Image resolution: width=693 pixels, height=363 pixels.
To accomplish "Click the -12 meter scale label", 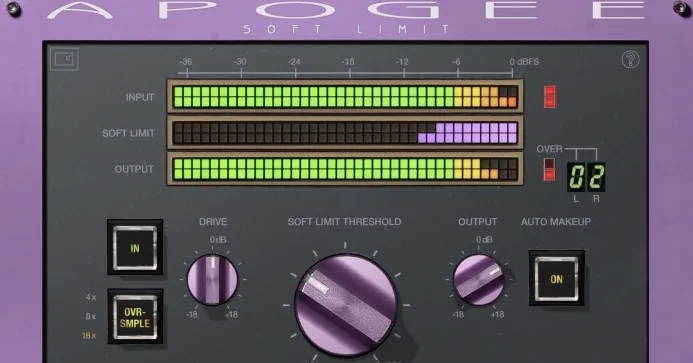I will click(402, 62).
